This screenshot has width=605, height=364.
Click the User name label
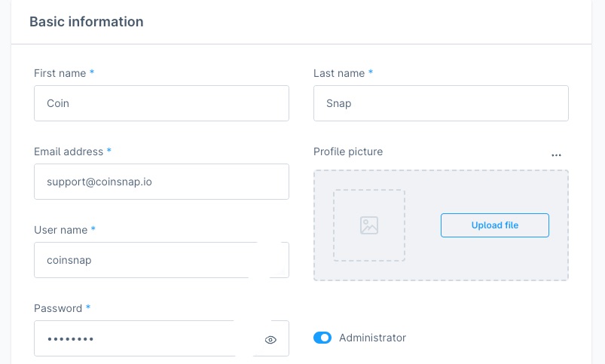pos(61,229)
